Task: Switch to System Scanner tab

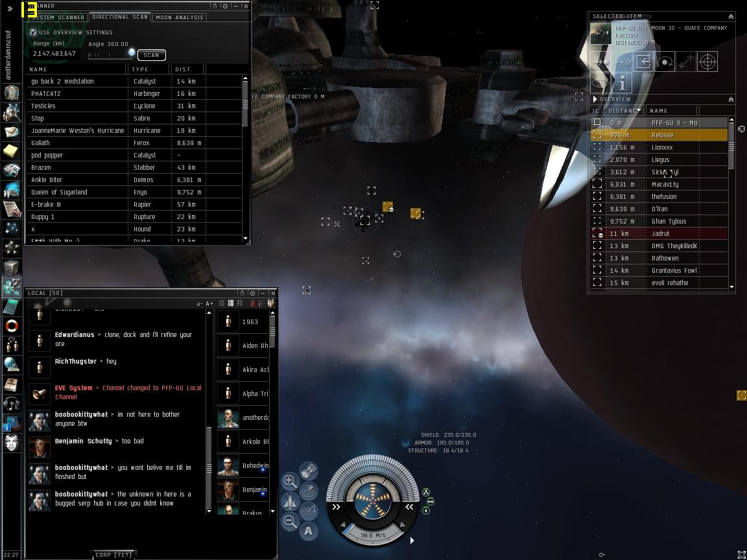Action: pos(58,17)
